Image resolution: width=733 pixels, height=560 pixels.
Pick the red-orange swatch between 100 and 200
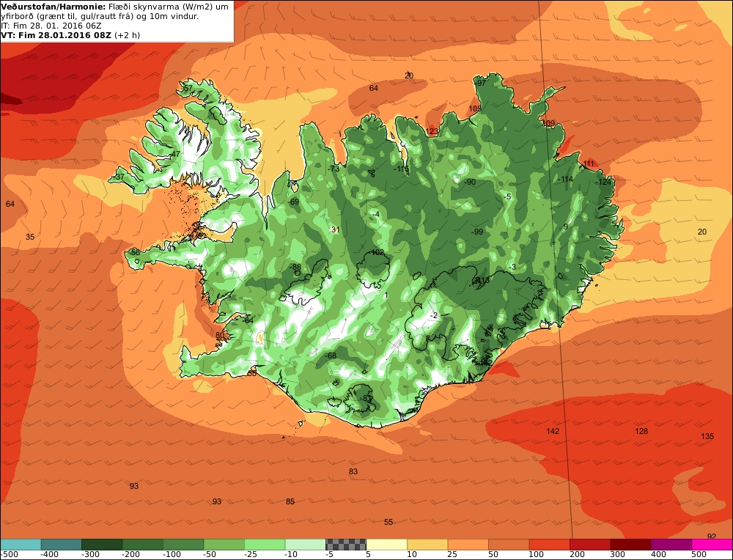tap(549, 545)
